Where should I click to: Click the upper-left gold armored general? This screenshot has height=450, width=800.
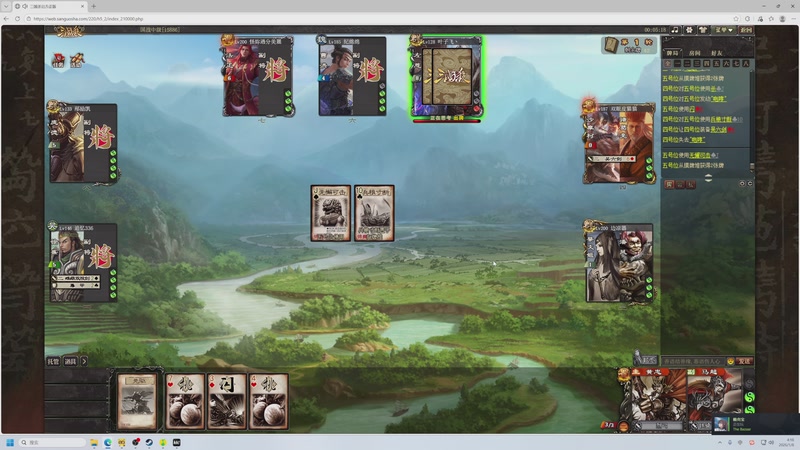pyautogui.click(x=83, y=143)
